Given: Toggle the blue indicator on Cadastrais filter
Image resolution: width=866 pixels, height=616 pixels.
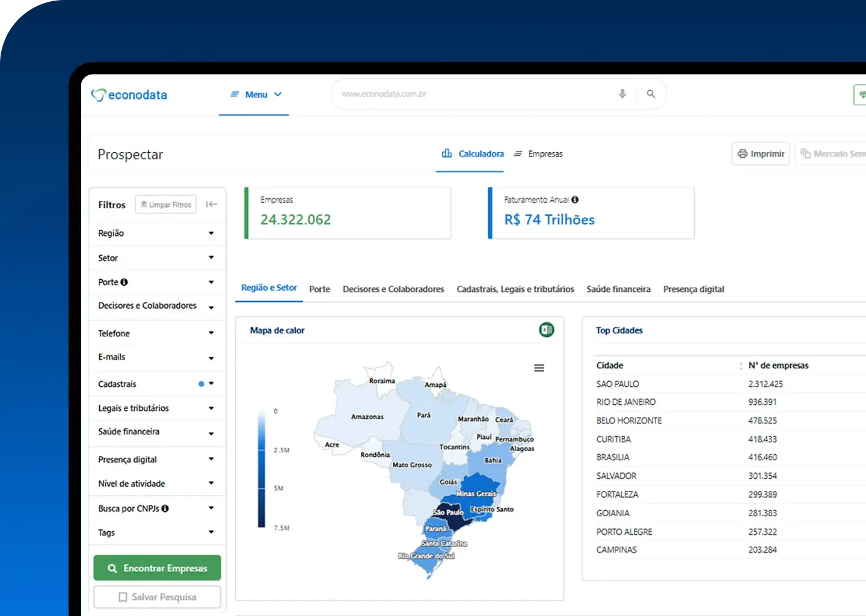Looking at the screenshot, I should 199,383.
